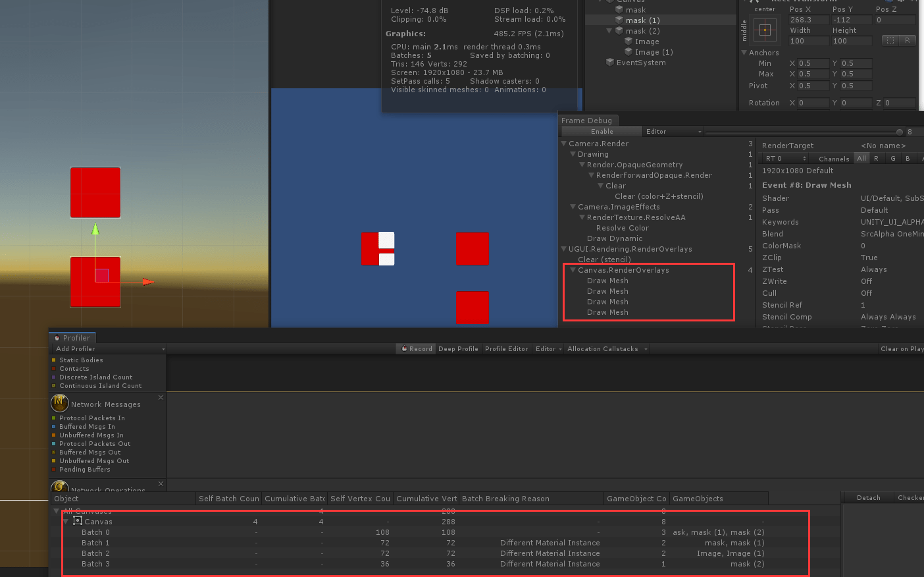Click the EventSystem cube icon
The image size is (924, 577).
(x=610, y=63)
